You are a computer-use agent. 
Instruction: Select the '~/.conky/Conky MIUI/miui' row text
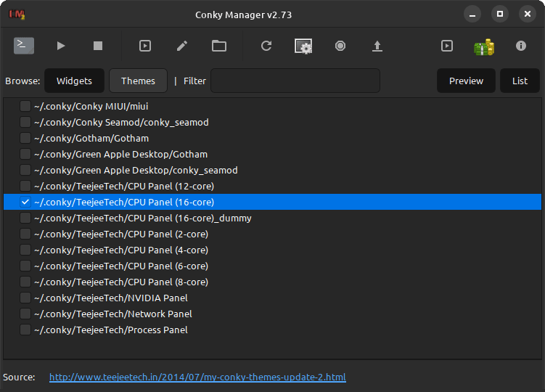point(91,107)
